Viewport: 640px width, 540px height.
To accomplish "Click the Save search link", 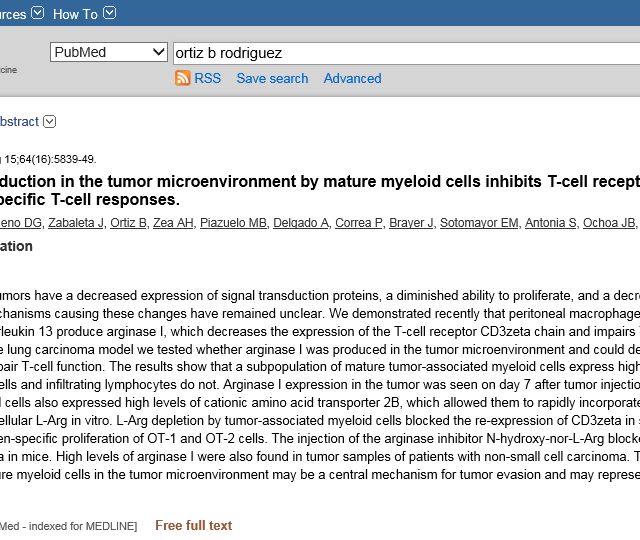I will 272,78.
